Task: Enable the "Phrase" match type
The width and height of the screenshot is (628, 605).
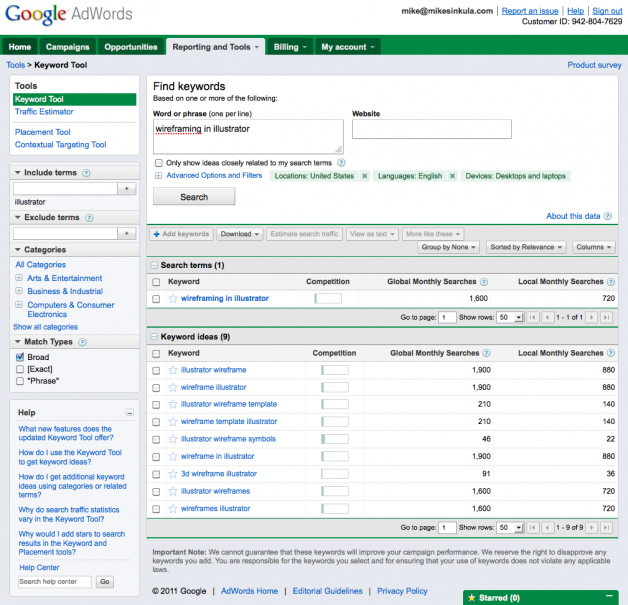Action: coord(20,381)
